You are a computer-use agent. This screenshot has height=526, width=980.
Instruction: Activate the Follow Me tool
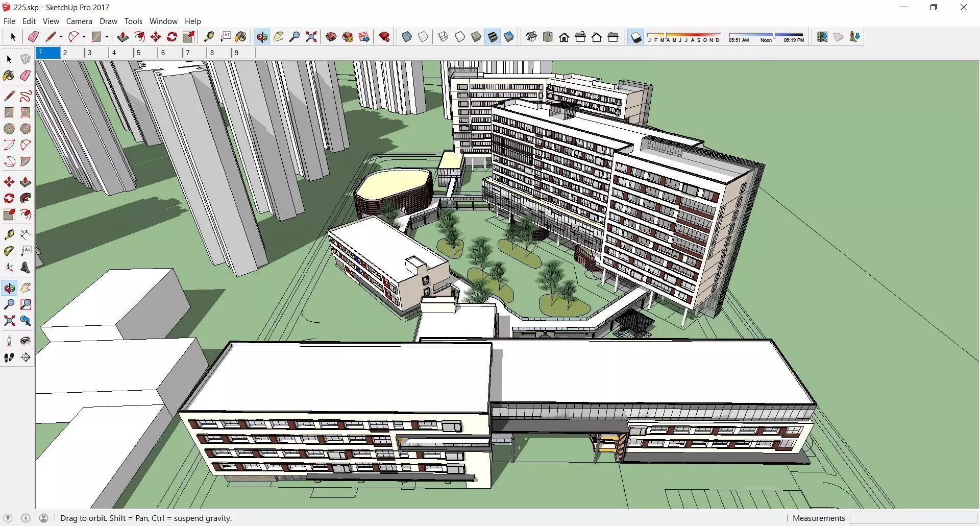[x=26, y=198]
